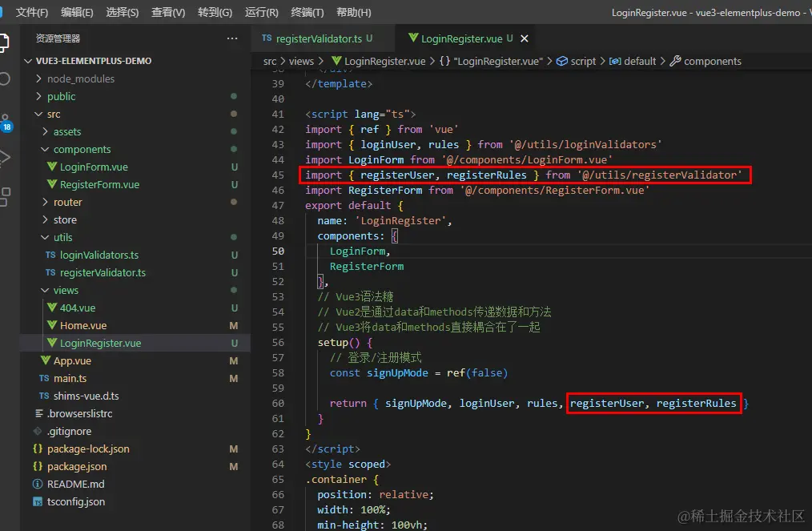Image resolution: width=812 pixels, height=531 pixels.
Task: Click 'signUpMode' on line 58
Action: pos(397,373)
